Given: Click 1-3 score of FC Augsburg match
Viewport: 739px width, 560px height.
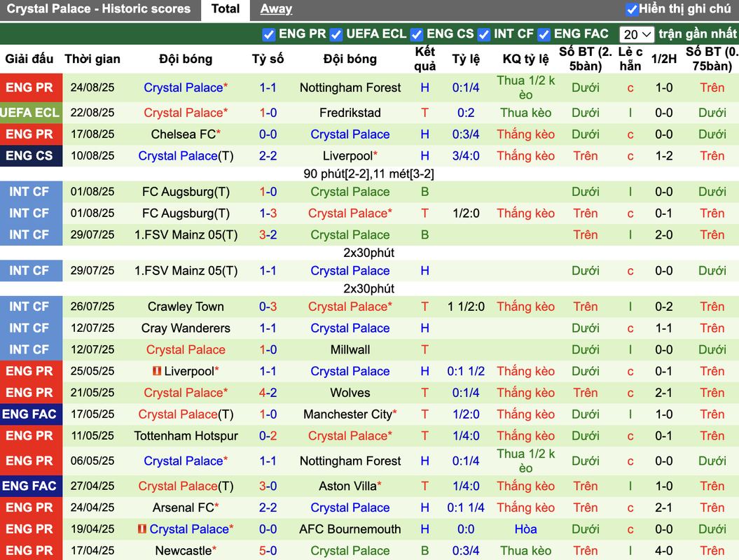Looking at the screenshot, I should coord(268,213).
